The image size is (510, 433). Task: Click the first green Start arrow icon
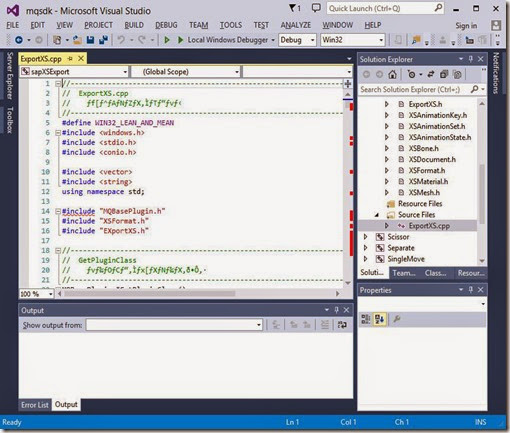pos(167,40)
